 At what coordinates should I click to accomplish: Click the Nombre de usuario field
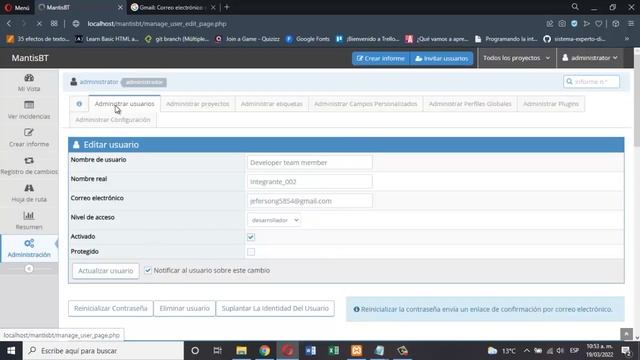coord(309,162)
